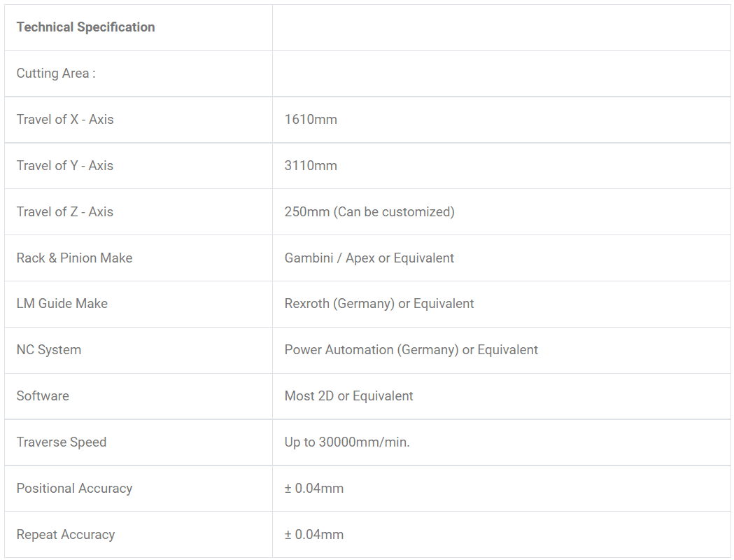Select the 1610mm value cell
The height and width of the screenshot is (560, 734).
(x=502, y=120)
